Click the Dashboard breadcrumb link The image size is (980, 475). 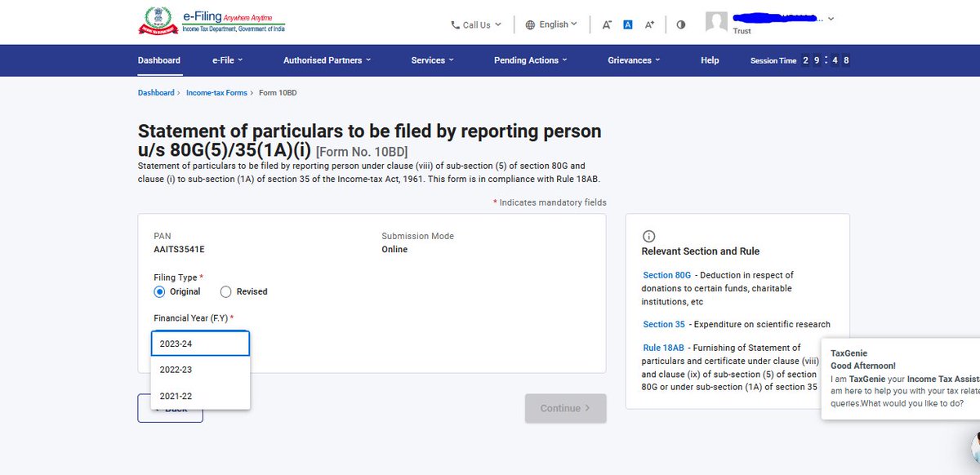(x=156, y=93)
